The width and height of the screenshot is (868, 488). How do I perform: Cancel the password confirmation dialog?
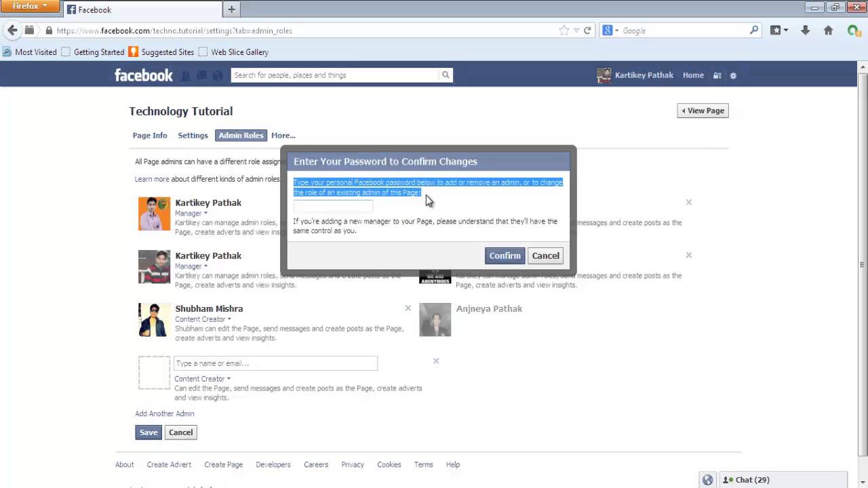coord(545,256)
